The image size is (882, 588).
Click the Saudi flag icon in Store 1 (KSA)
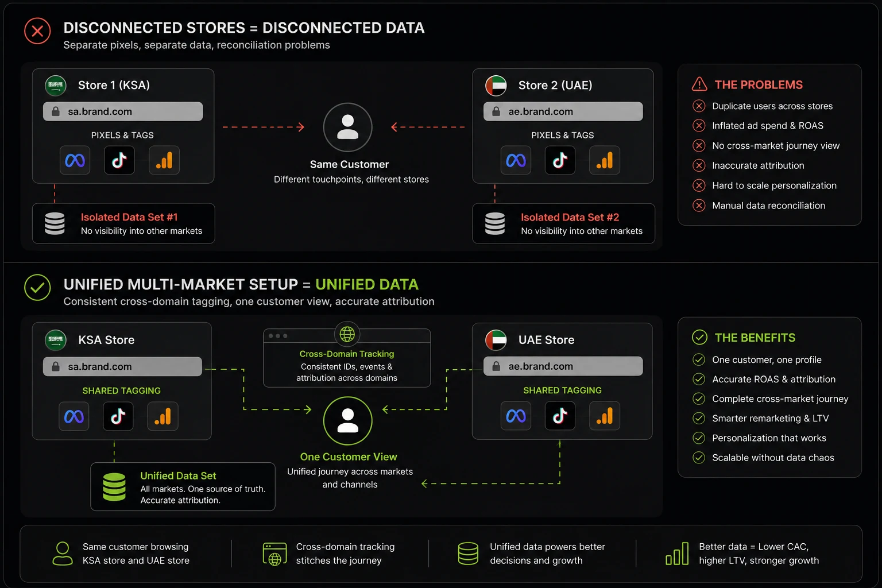point(56,86)
